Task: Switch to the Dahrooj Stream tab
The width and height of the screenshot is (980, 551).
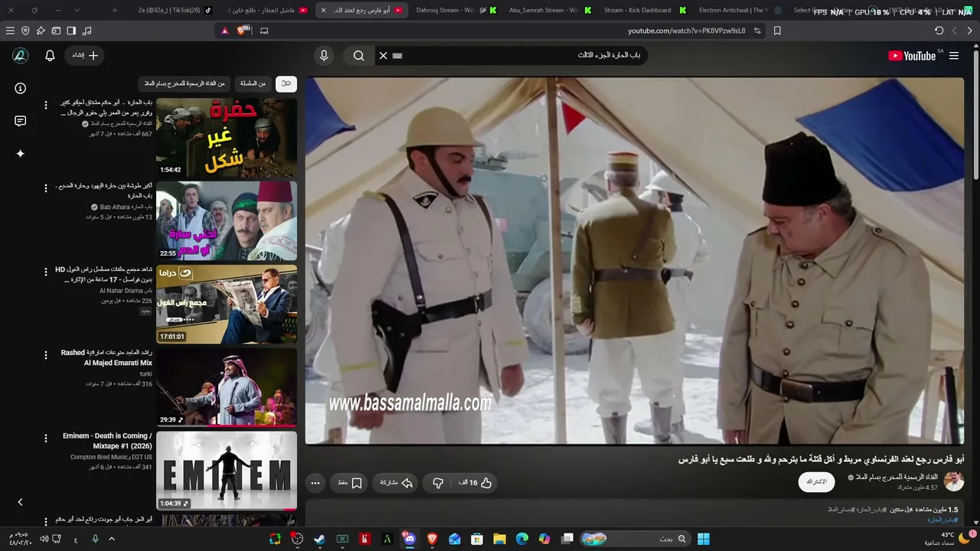Action: pos(456,10)
